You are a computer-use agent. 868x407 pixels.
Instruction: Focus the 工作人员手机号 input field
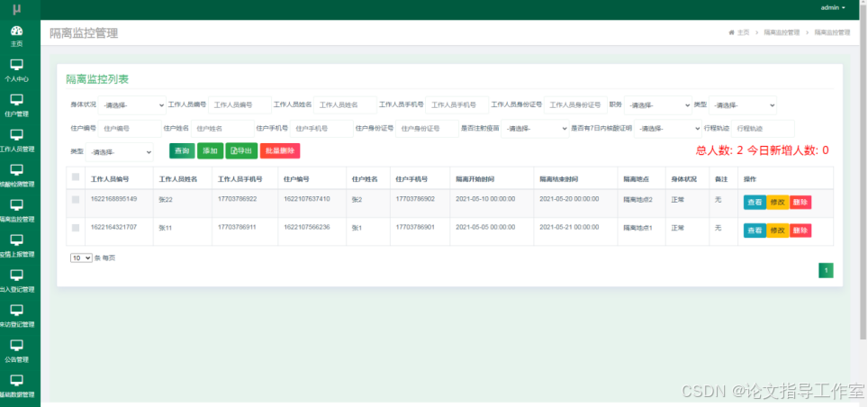click(457, 105)
